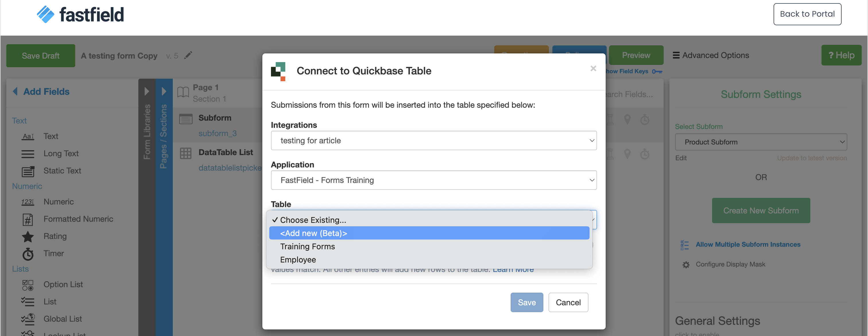
Task: Expand the Form Libraries side panel
Action: point(147,91)
